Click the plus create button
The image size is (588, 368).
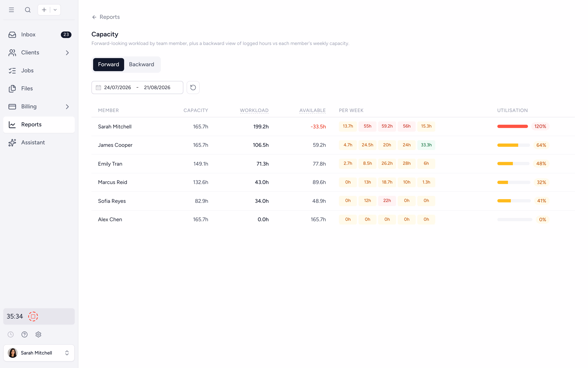click(44, 10)
